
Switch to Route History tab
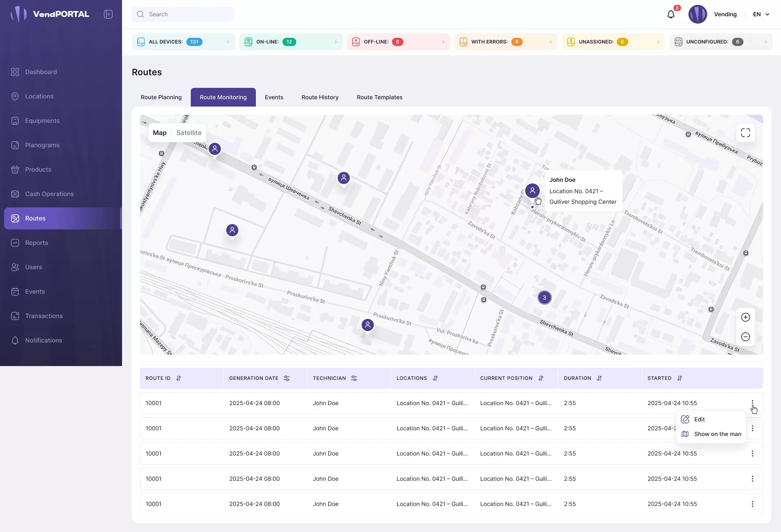(x=320, y=97)
